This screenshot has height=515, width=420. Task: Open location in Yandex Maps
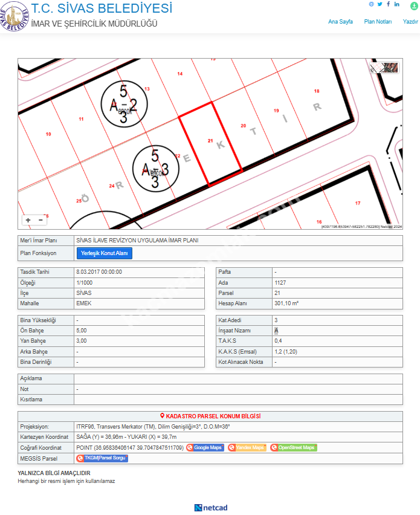(247, 448)
